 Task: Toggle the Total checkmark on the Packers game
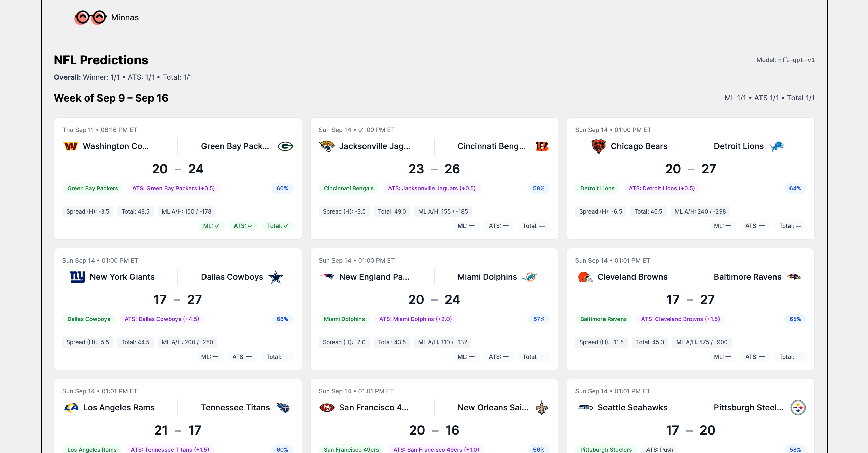(x=277, y=226)
